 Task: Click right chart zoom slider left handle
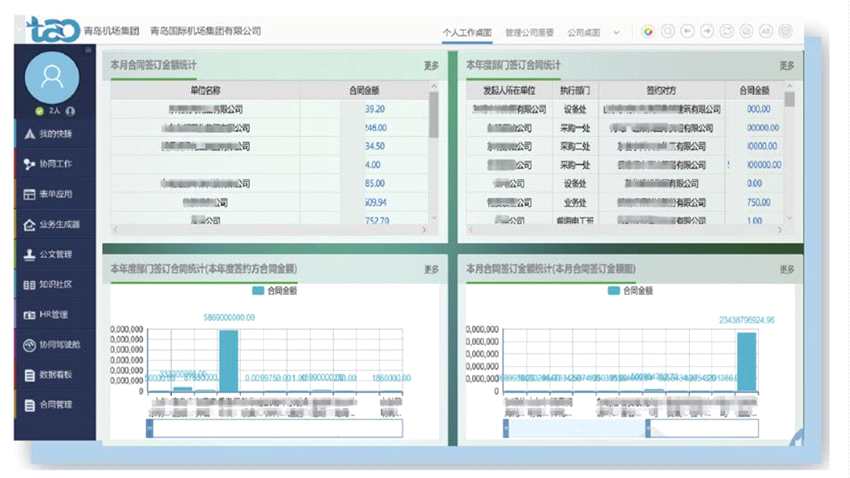tap(505, 428)
